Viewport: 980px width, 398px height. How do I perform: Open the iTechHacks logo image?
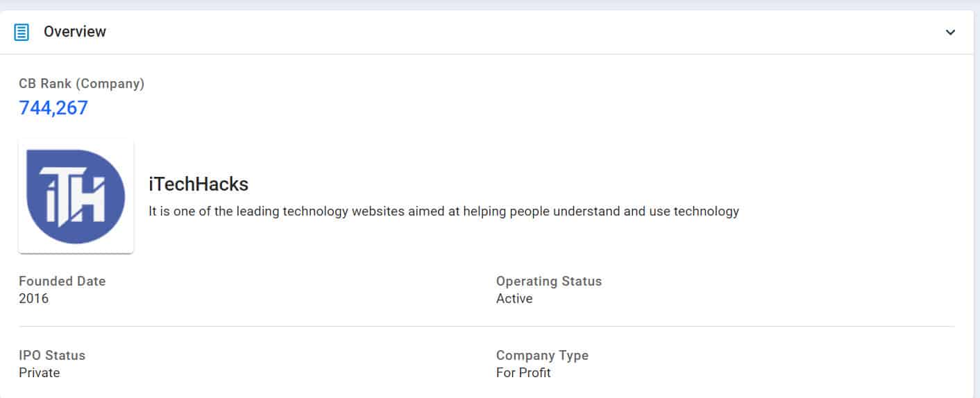76,196
